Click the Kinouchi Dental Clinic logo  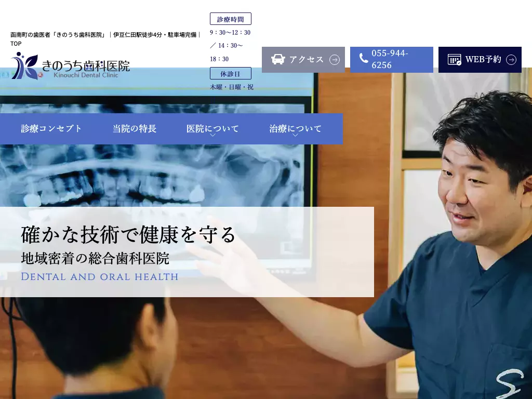(70, 65)
